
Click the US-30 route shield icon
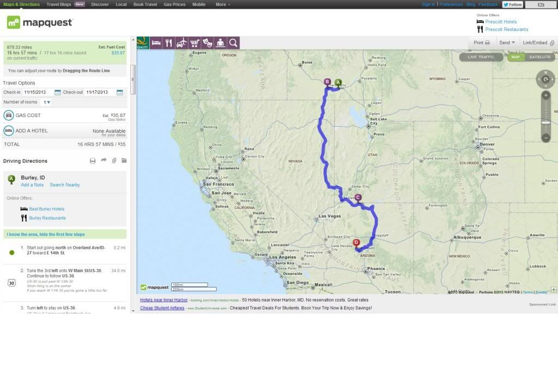tap(11, 283)
